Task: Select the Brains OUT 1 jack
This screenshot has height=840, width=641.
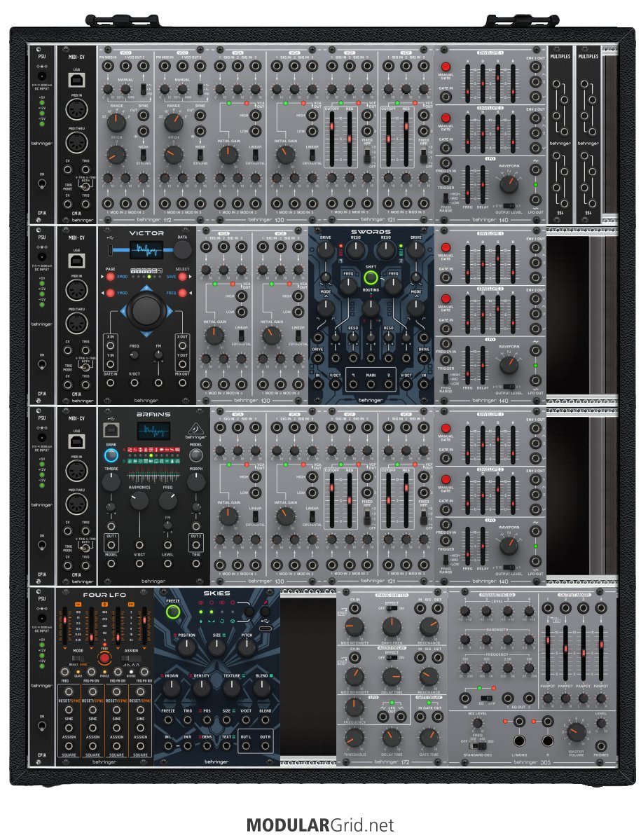Action: tap(111, 545)
